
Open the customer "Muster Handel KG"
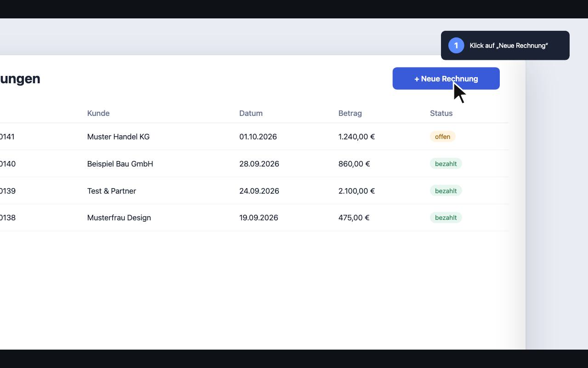tap(119, 137)
